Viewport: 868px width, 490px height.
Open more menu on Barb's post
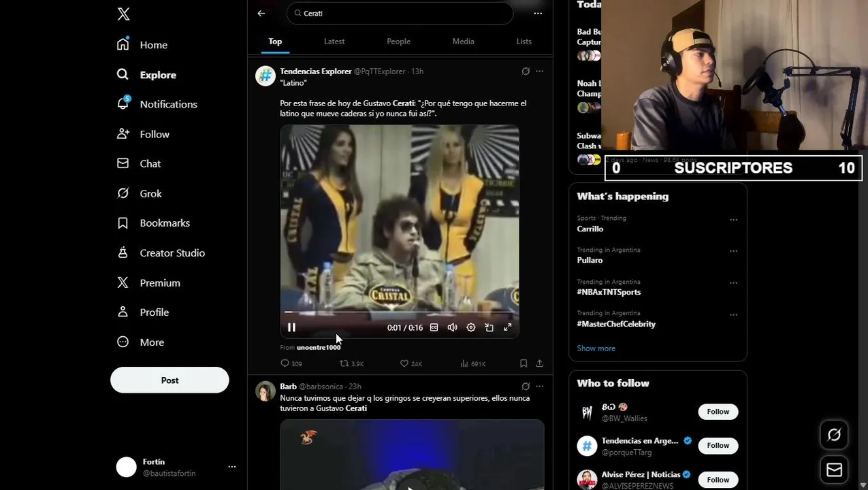pyautogui.click(x=540, y=387)
